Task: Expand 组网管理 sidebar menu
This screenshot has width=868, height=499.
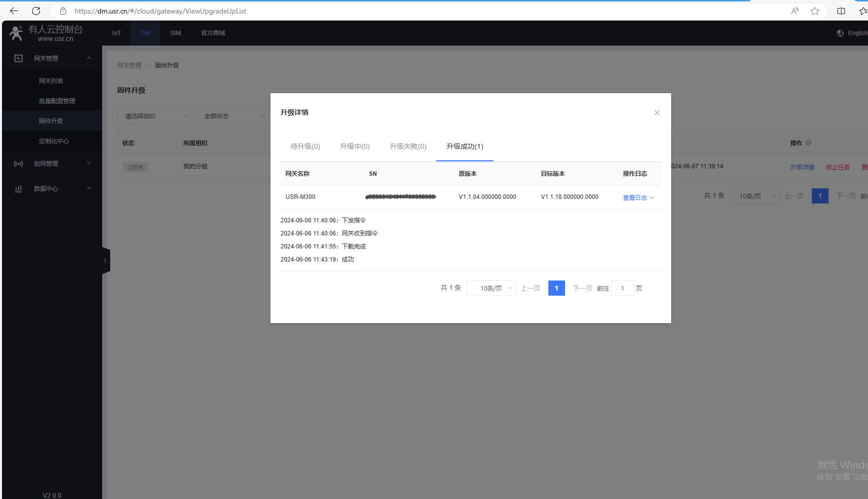Action: [x=52, y=163]
